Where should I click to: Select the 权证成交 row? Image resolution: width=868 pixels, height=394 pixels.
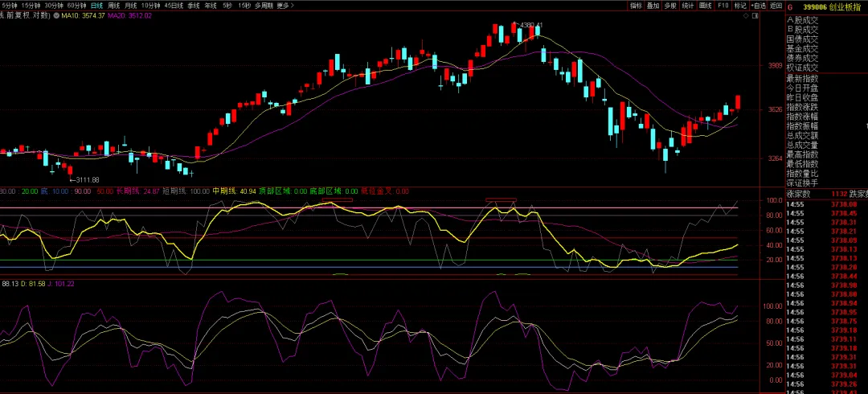(x=802, y=68)
